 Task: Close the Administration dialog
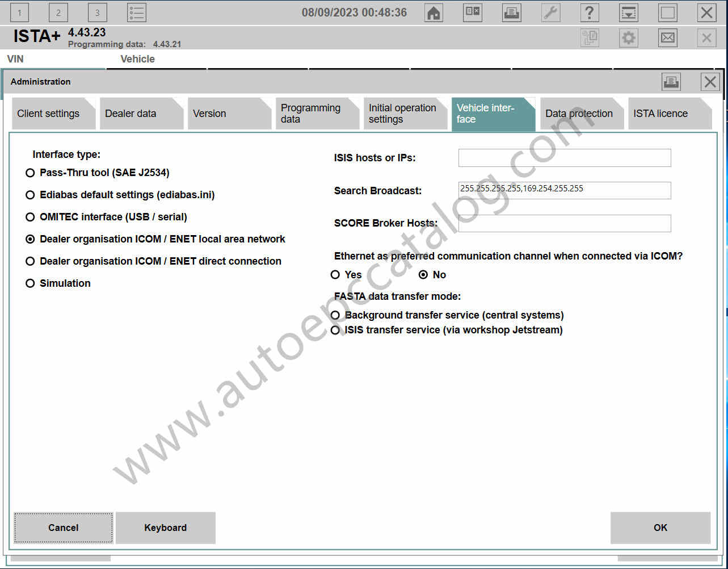[710, 82]
